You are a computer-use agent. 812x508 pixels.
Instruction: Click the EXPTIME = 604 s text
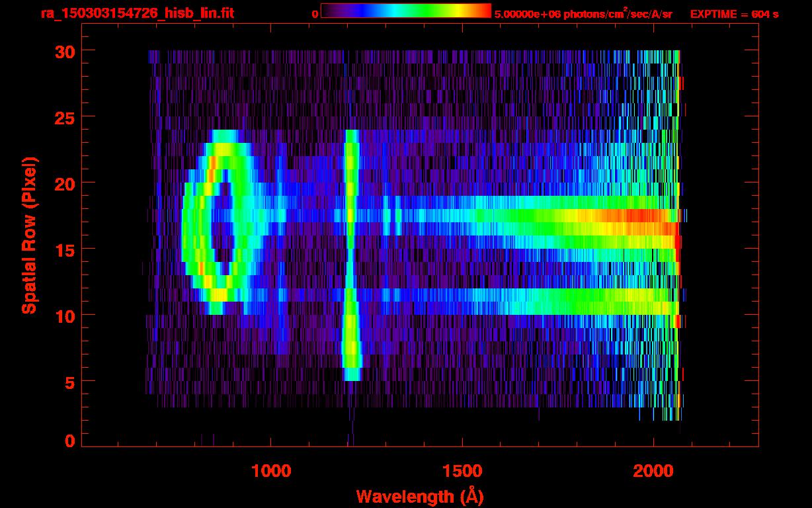[x=734, y=14]
